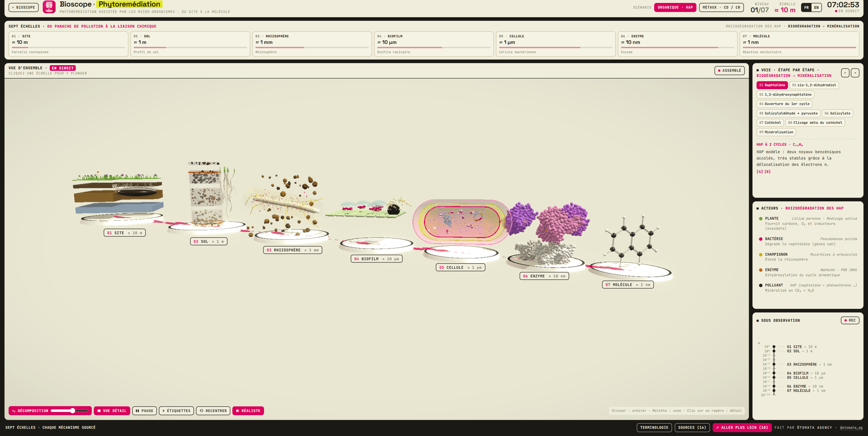Open Vue détail mode
868x436 pixels.
tap(112, 411)
